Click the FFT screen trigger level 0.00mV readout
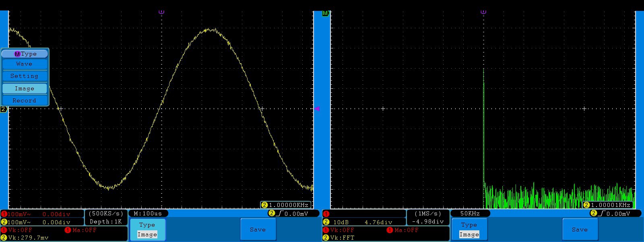 coord(618,214)
